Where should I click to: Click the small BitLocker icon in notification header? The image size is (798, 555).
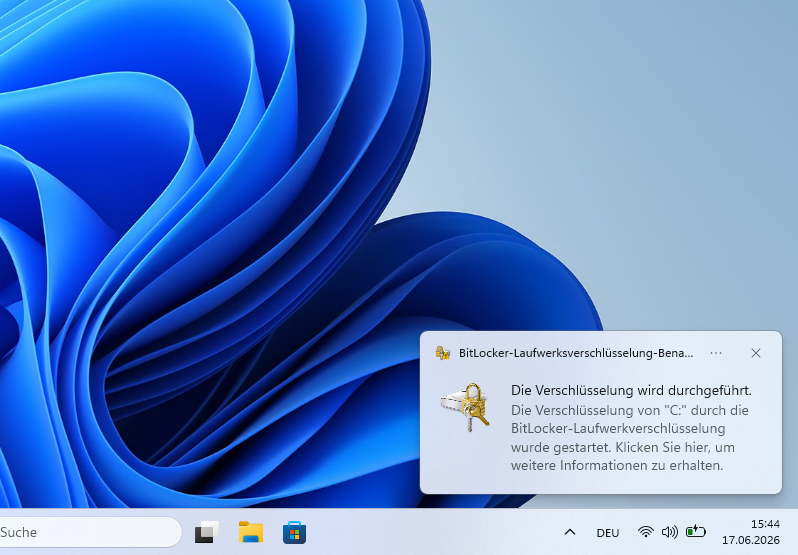(x=443, y=353)
